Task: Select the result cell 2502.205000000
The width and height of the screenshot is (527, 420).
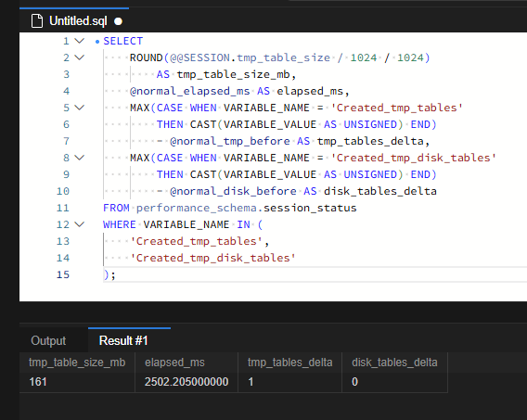Action: pos(186,382)
